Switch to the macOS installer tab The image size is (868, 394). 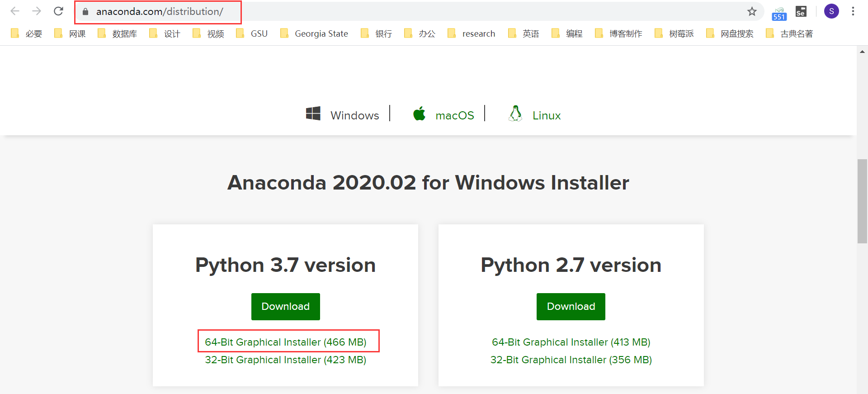tap(443, 115)
